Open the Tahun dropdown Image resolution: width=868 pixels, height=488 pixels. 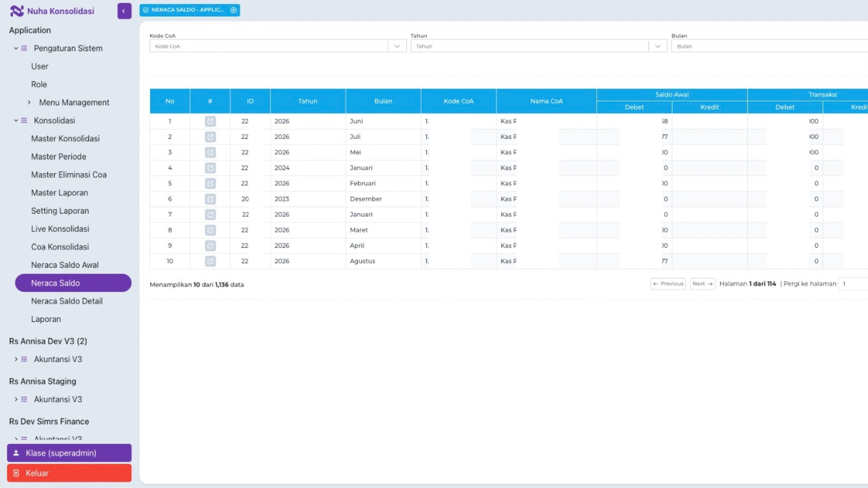click(x=658, y=47)
